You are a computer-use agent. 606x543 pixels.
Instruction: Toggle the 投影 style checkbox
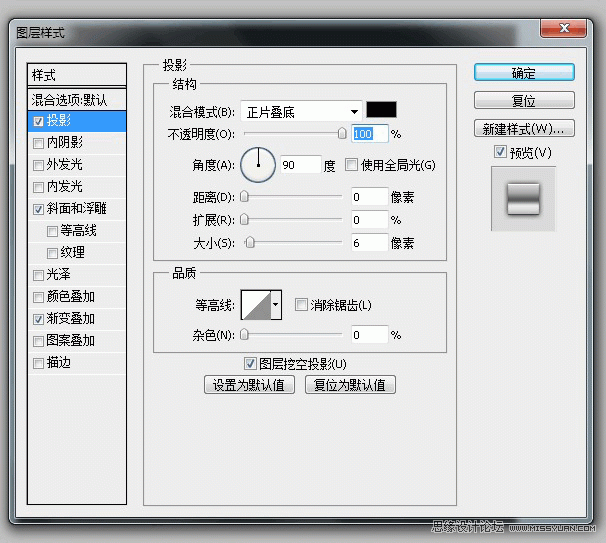[x=38, y=121]
